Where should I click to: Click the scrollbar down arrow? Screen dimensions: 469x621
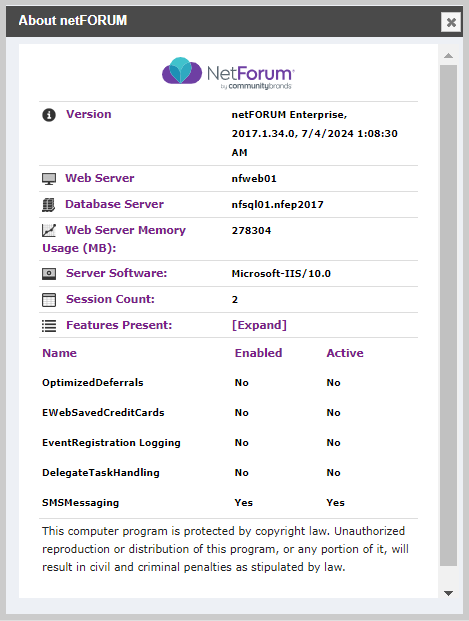pos(448,593)
